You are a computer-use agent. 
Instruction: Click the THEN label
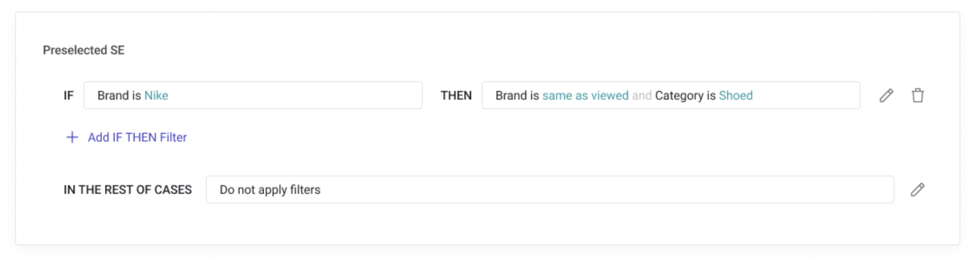(x=456, y=95)
